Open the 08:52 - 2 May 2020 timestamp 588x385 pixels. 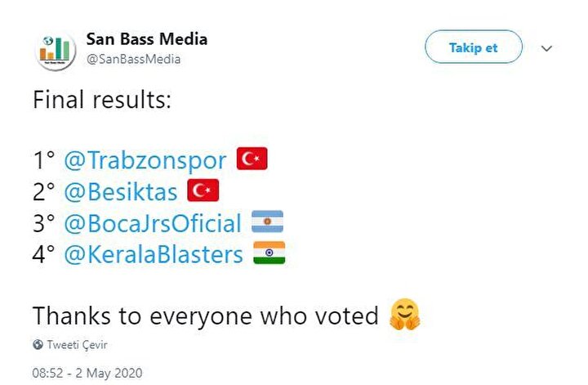(x=87, y=373)
